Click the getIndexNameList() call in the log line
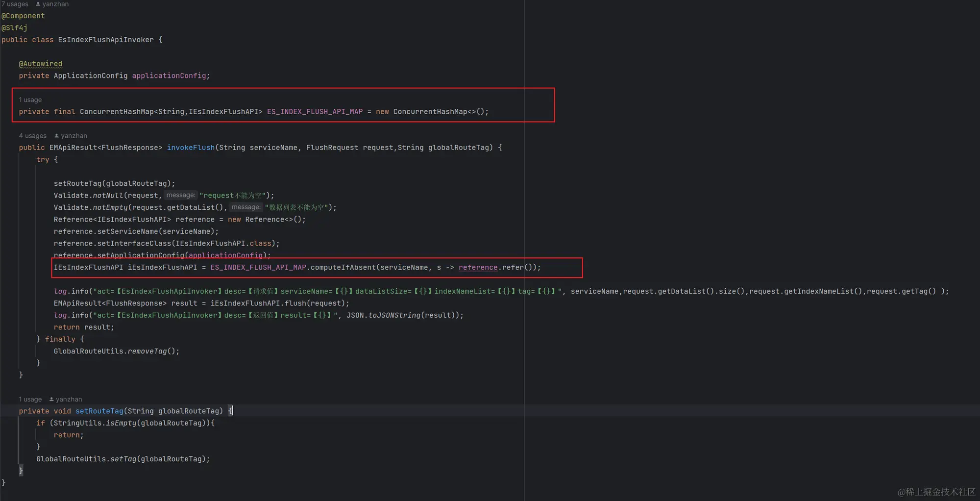Screen dimensions: 980x501 point(823,291)
